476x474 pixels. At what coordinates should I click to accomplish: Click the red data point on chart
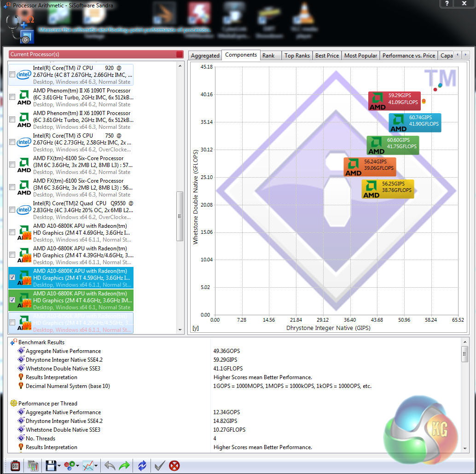435,90
